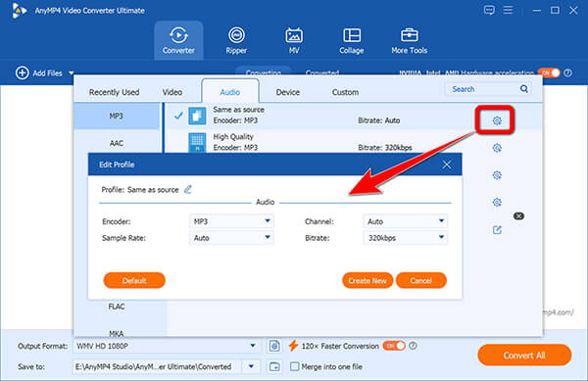
Task: Expand the Add Files dropdown arrow
Action: pos(72,73)
